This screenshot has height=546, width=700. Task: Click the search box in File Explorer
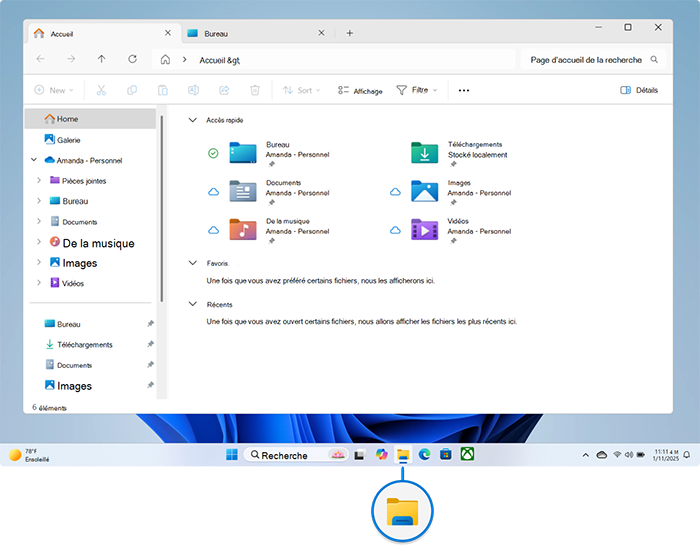[x=593, y=60]
